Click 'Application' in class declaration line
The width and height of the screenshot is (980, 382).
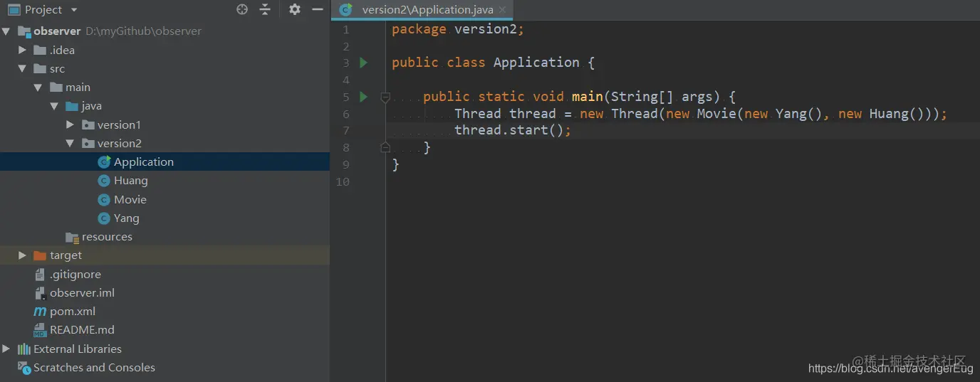tap(536, 63)
